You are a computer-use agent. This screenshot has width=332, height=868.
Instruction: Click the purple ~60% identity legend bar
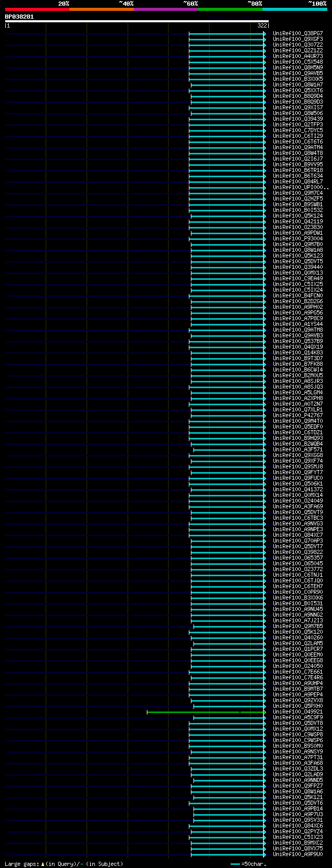pyautogui.click(x=166, y=9)
